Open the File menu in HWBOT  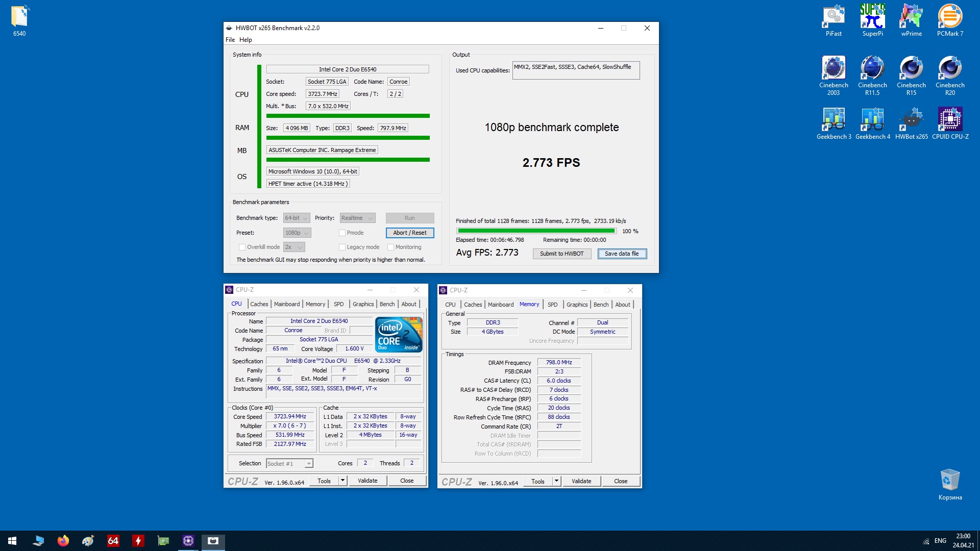click(x=230, y=40)
